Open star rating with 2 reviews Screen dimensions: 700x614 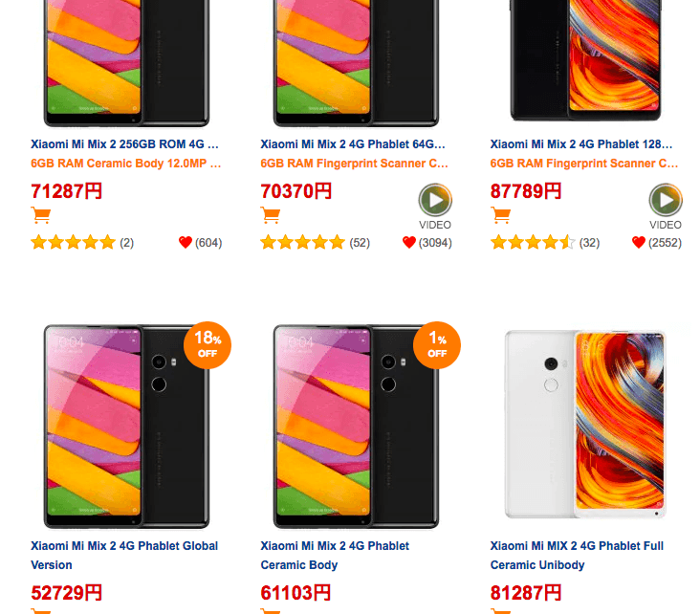(73, 243)
